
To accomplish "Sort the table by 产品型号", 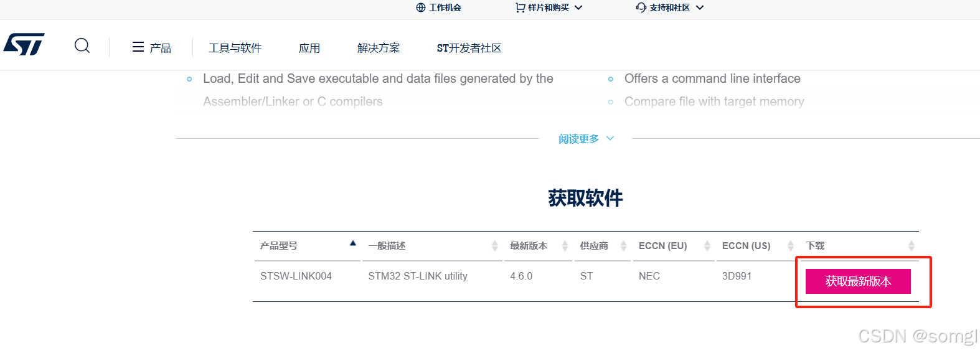I will (x=308, y=246).
